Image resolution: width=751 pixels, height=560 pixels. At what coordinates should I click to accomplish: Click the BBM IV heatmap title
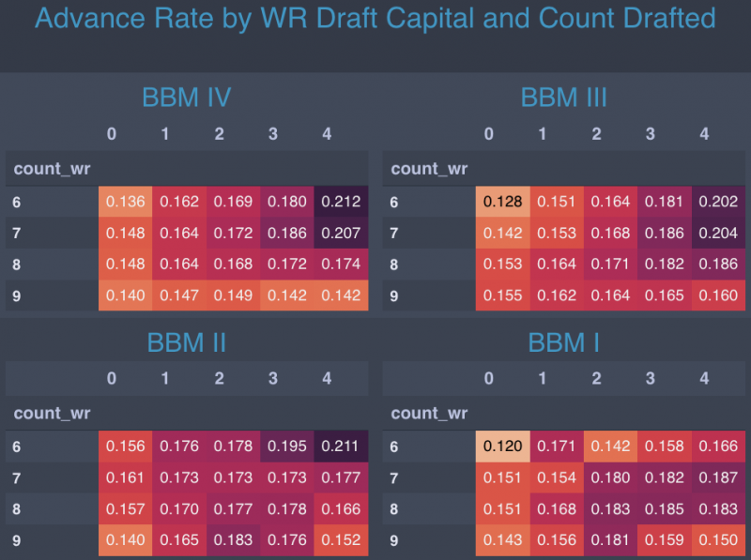(x=187, y=98)
